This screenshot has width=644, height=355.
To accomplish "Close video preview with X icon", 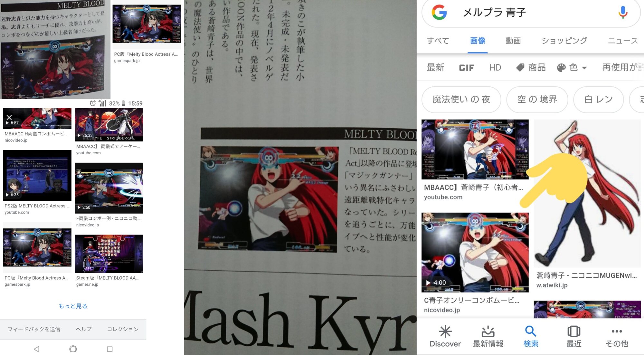I will (x=9, y=117).
